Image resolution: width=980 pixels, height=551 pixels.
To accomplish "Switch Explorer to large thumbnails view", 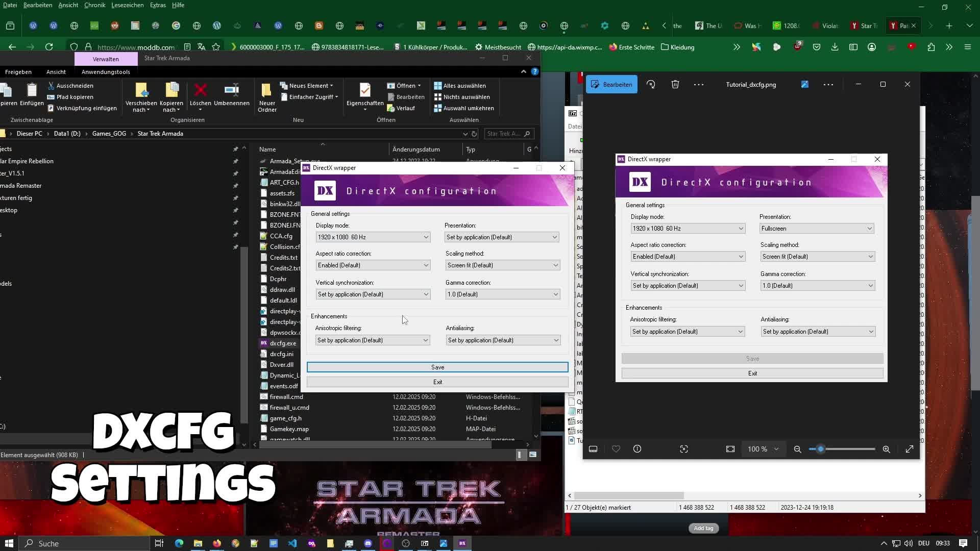I will [x=533, y=455].
